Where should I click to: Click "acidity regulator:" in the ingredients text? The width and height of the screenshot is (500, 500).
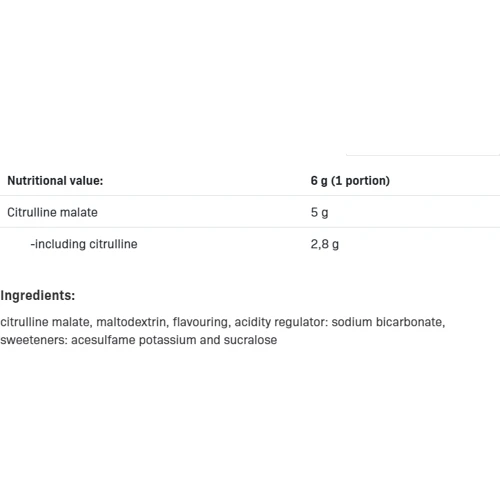point(281,322)
